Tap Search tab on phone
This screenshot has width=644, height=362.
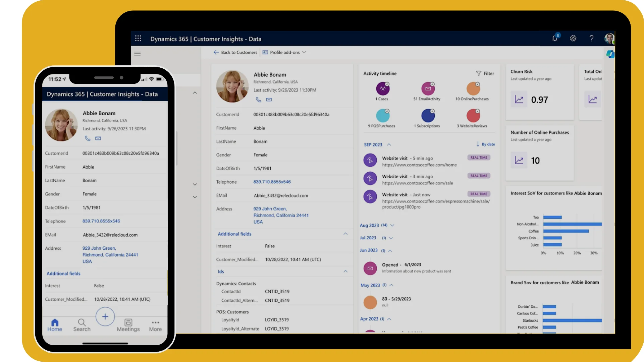tap(82, 325)
